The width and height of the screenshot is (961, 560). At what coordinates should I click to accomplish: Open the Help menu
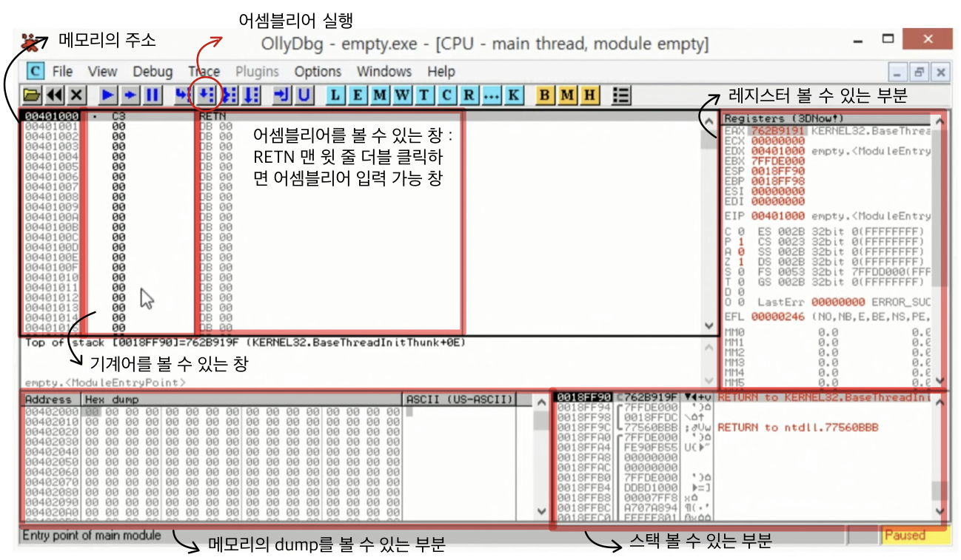[441, 72]
